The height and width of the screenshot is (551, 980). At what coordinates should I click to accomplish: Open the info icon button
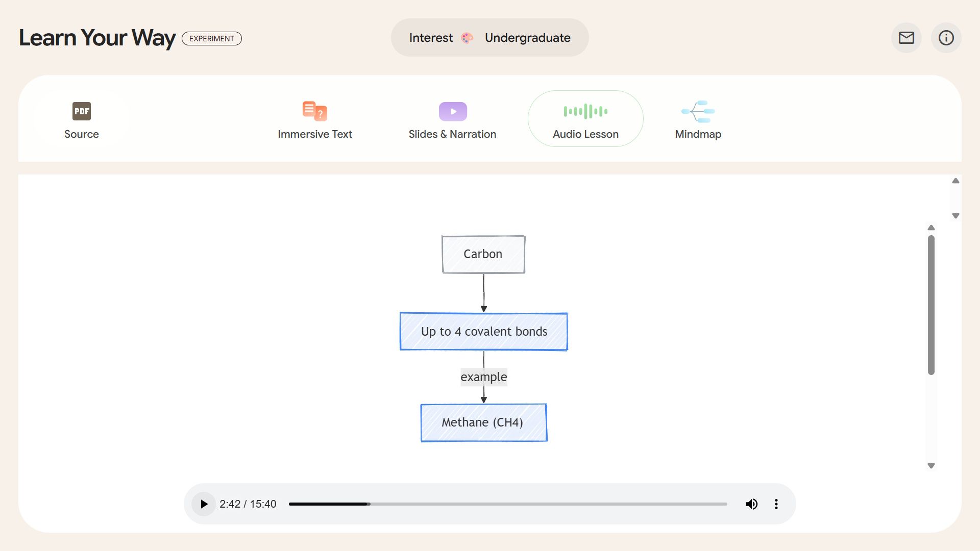[946, 38]
